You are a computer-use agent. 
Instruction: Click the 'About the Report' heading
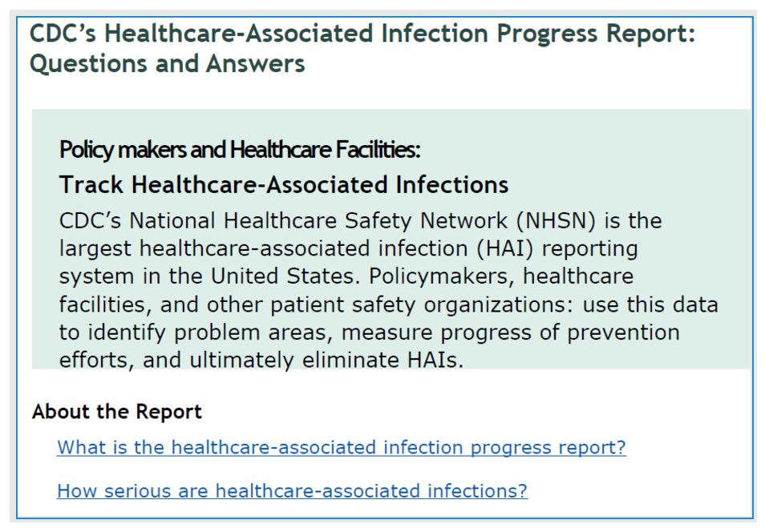(116, 412)
